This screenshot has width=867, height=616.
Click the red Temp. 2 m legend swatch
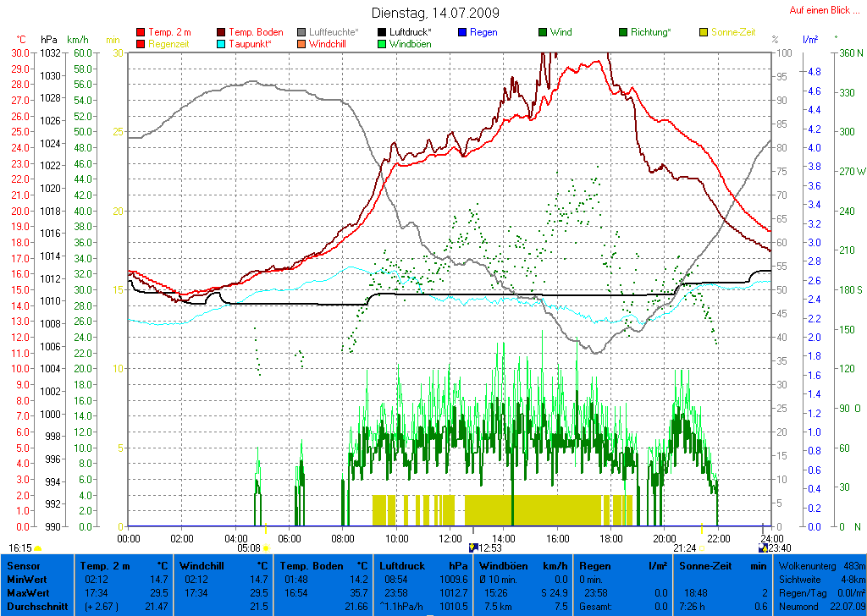pos(141,33)
